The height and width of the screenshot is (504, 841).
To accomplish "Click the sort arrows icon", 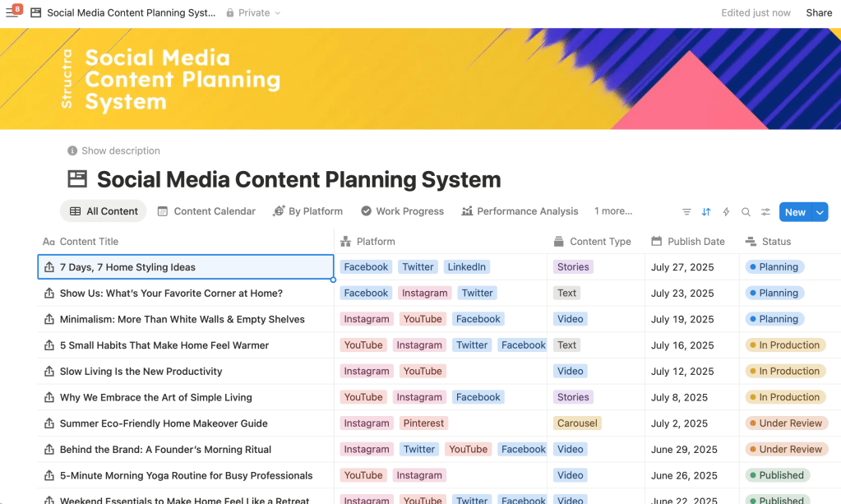I will 706,212.
